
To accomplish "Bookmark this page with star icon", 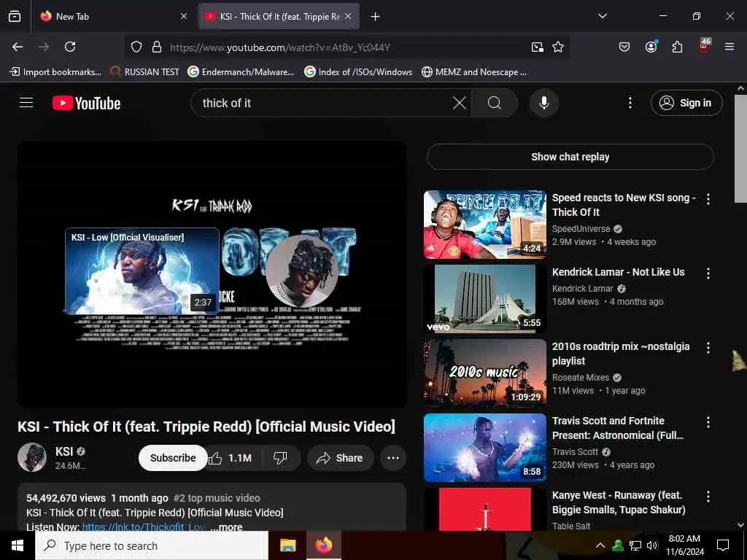I will coord(558,47).
